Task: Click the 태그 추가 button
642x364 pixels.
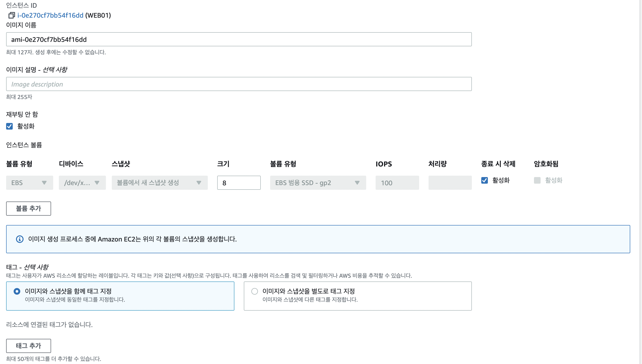Action: (x=28, y=346)
